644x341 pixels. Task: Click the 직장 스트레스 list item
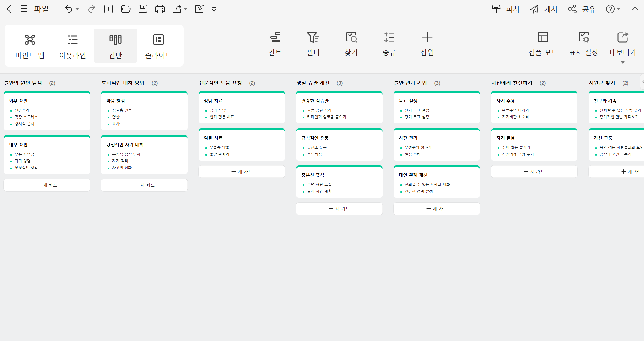26,117
